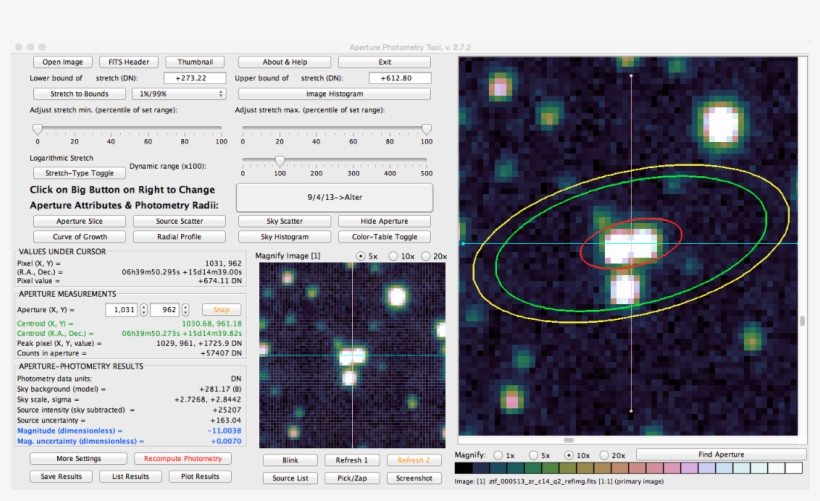This screenshot has height=501, width=820.
Task: Open the Radial Profile plot
Action: click(179, 237)
